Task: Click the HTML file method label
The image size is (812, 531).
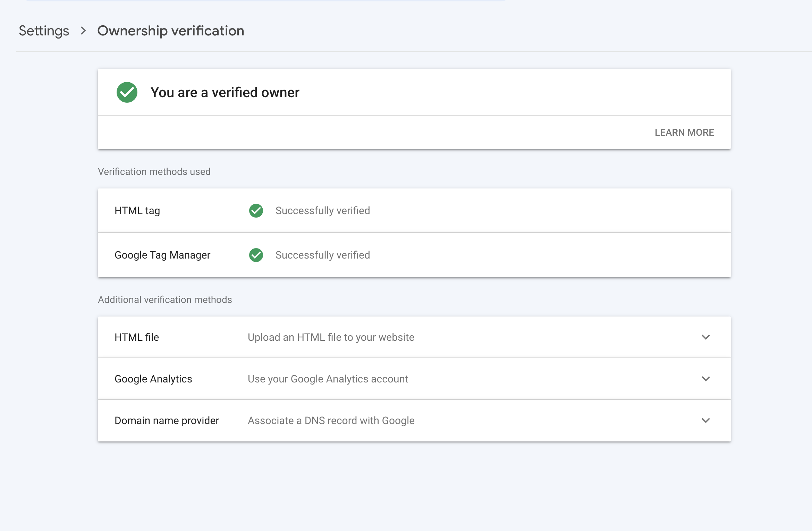Action: point(137,337)
